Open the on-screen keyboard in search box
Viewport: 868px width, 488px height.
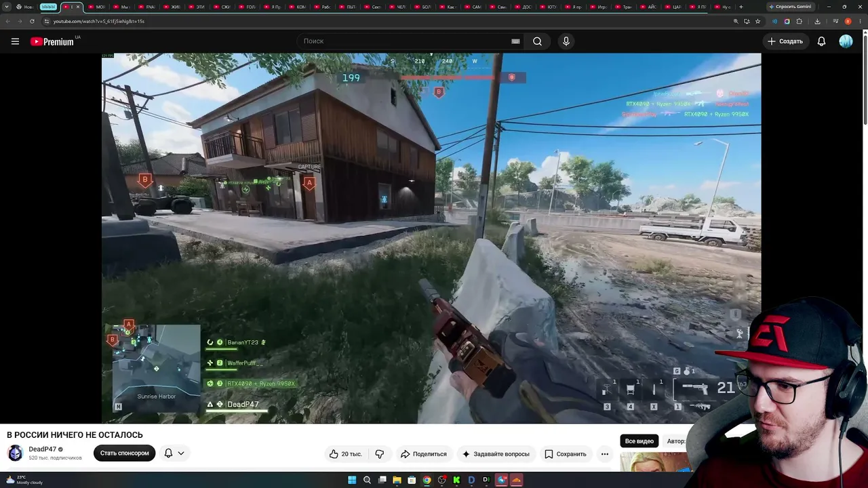pos(515,41)
